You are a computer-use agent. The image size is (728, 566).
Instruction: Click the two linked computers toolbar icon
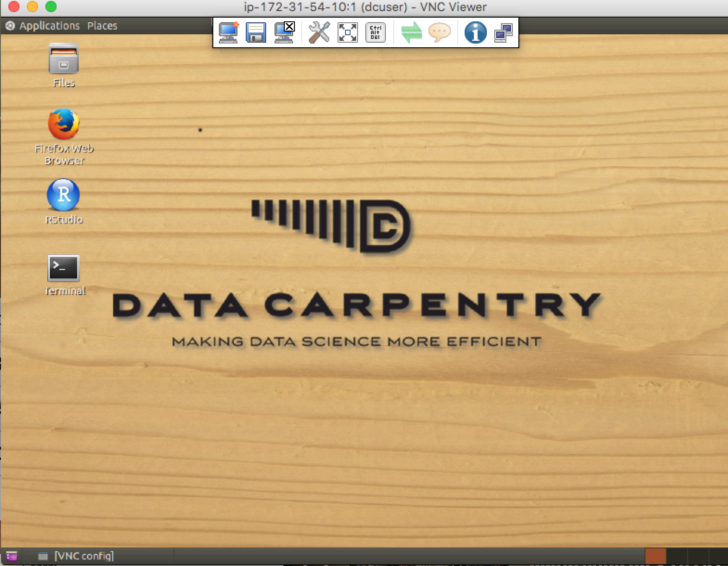(x=504, y=33)
